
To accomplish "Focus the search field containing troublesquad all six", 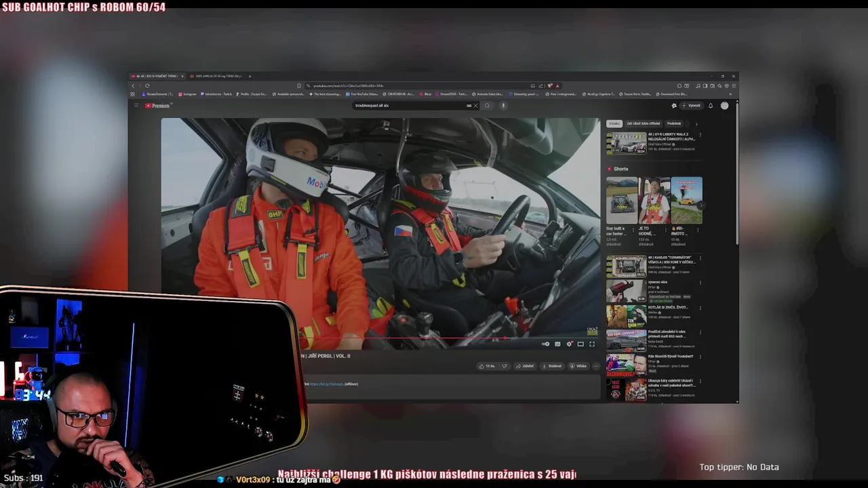I will [x=410, y=106].
